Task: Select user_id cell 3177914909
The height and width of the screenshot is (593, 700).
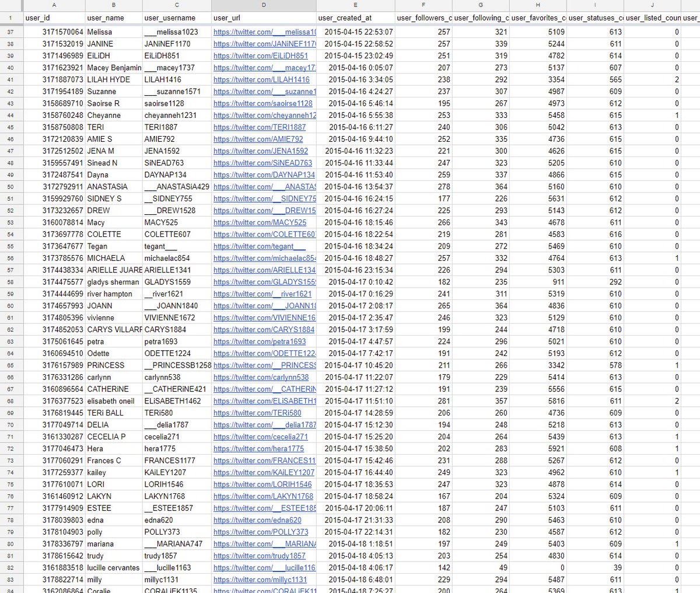Action: [54, 508]
